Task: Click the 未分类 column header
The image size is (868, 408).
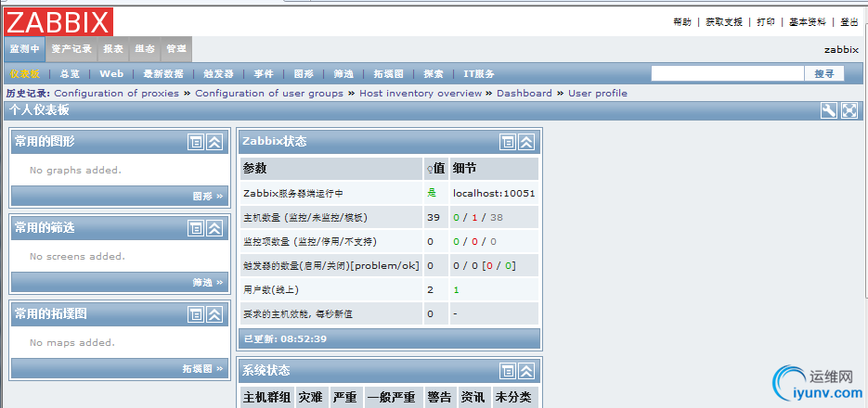Action: point(515,398)
